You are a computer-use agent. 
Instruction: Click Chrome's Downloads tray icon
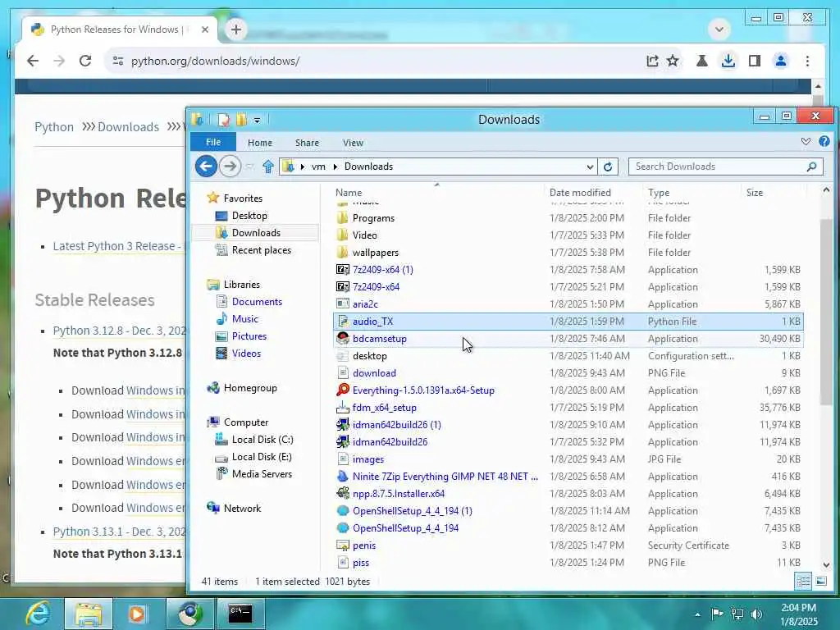(x=728, y=61)
